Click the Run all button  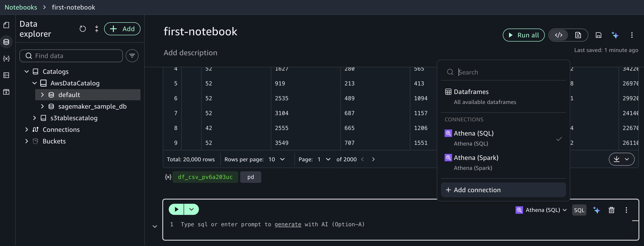[523, 35]
